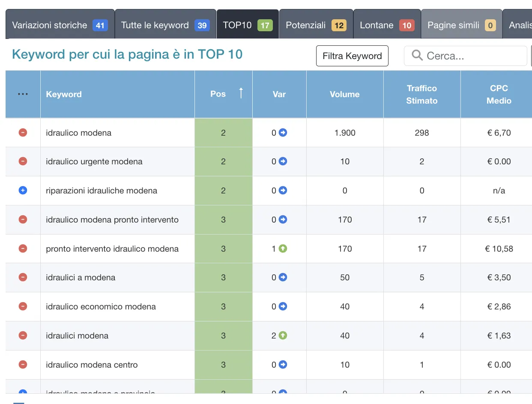
Task: Toggle the minus icon for idraulici a modena
Action: [x=23, y=277]
